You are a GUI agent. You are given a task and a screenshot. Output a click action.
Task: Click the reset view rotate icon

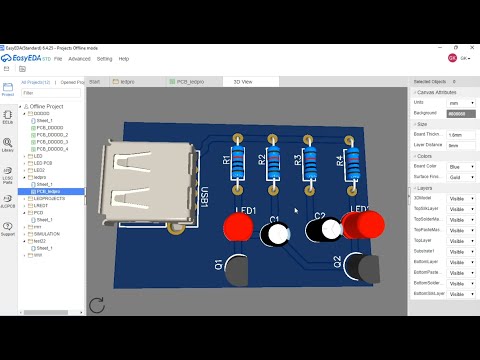97,305
